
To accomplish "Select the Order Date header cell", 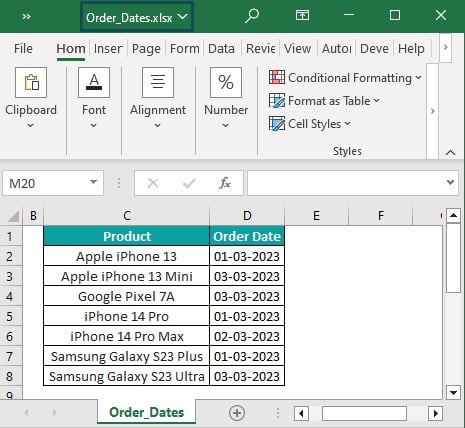I will 247,236.
